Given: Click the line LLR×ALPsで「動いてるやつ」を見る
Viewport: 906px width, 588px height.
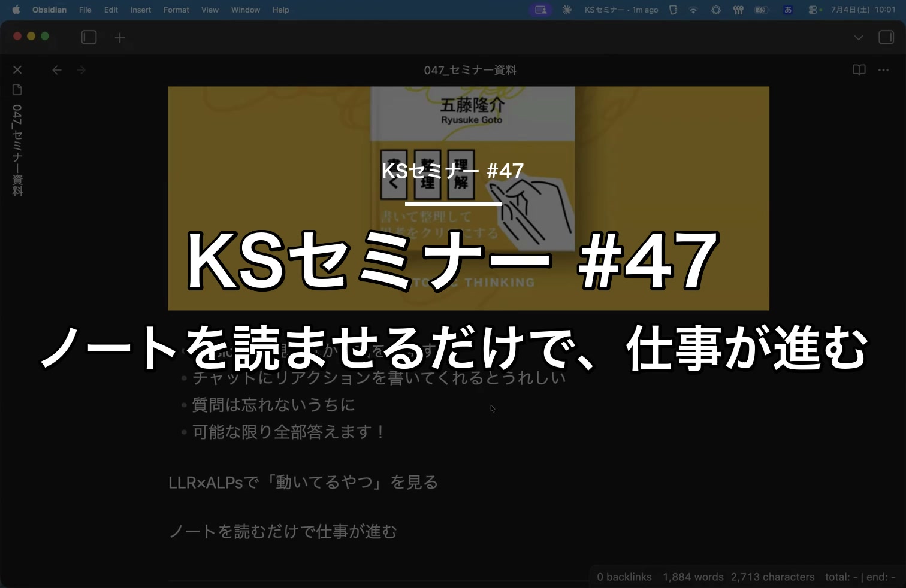Looking at the screenshot, I should 303,482.
